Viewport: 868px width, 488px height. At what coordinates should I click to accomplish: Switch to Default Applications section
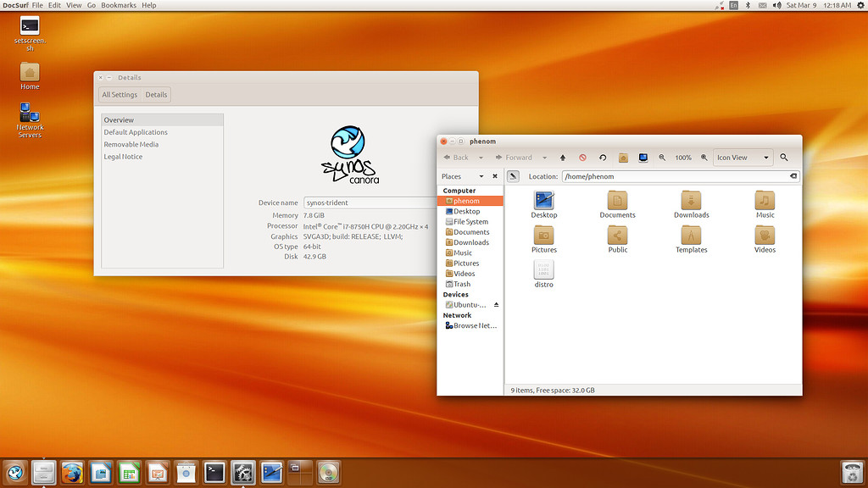pyautogui.click(x=136, y=131)
